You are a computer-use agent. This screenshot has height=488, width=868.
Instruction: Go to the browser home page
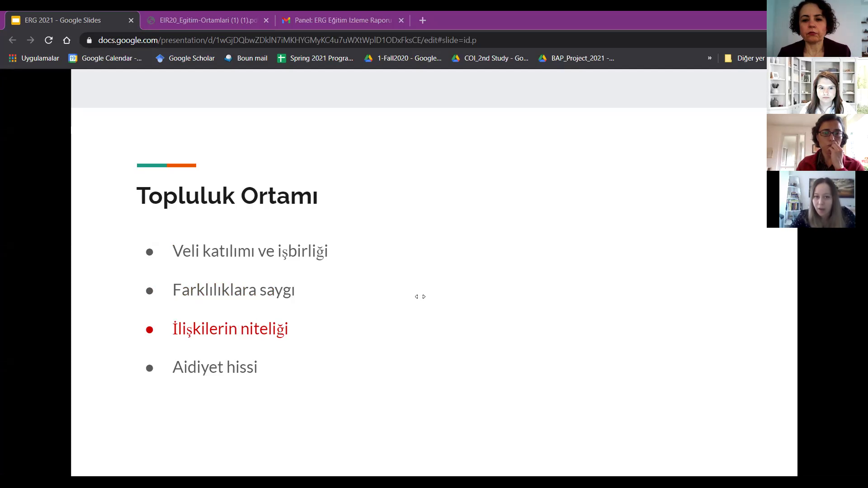point(66,40)
